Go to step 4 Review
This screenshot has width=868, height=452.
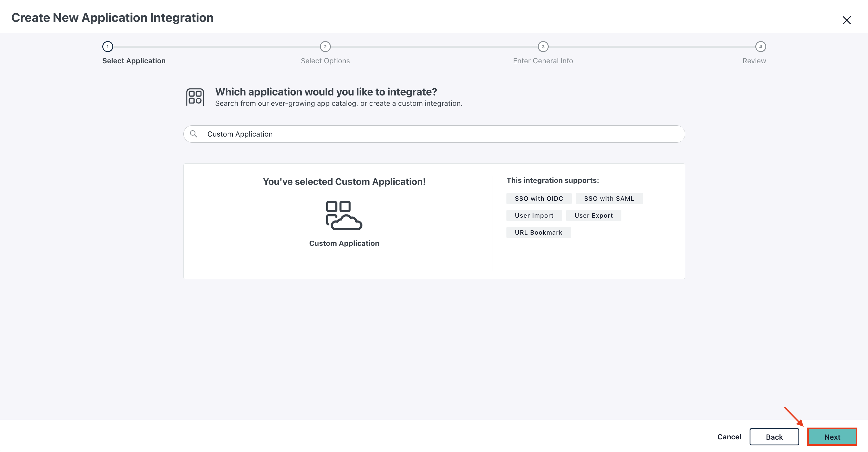point(761,47)
